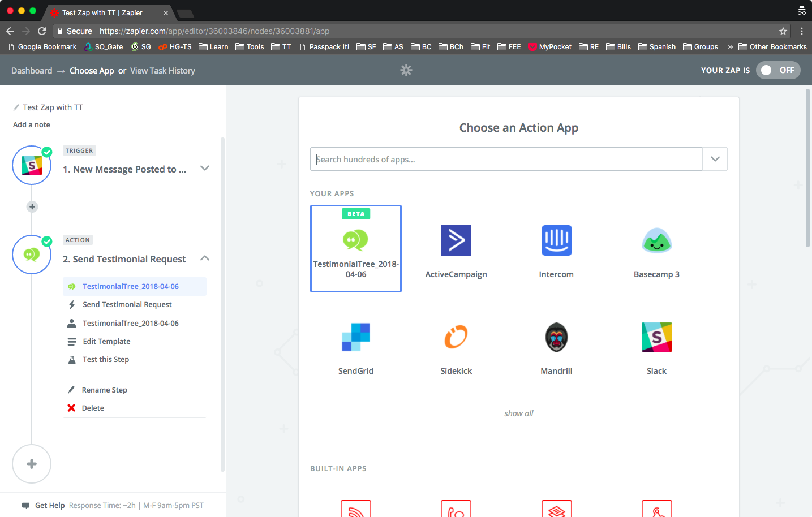Click the pencil icon next to the zap name
Screen dimensions: 812x517
point(16,107)
